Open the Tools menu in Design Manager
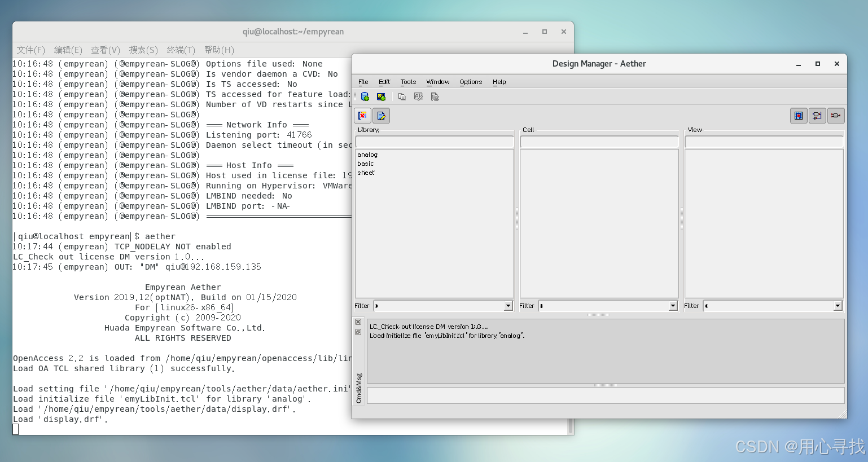 408,82
